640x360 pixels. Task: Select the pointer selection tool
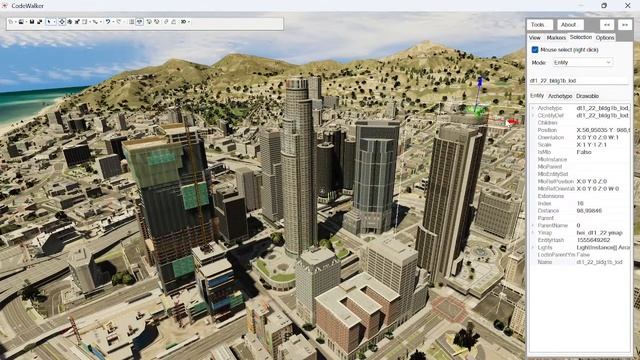[x=49, y=22]
